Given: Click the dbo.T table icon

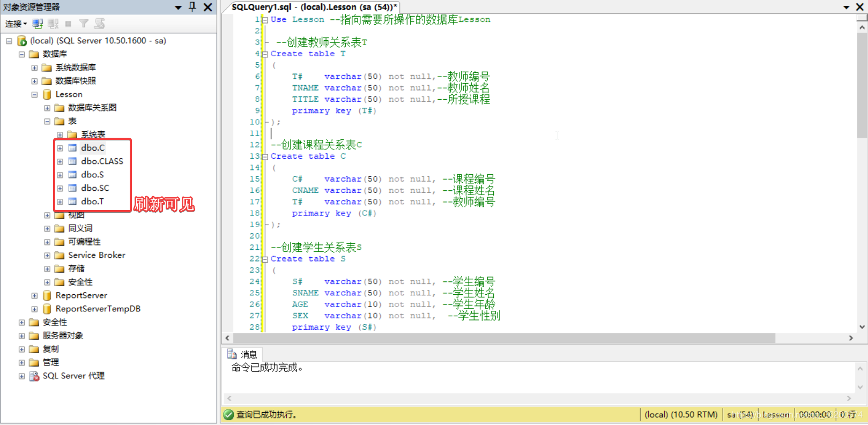Looking at the screenshot, I should (72, 202).
